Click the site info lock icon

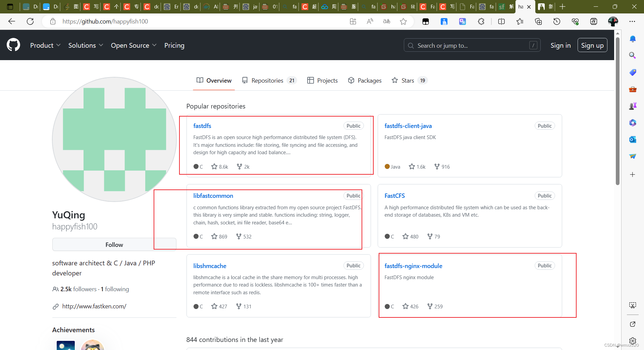53,21
